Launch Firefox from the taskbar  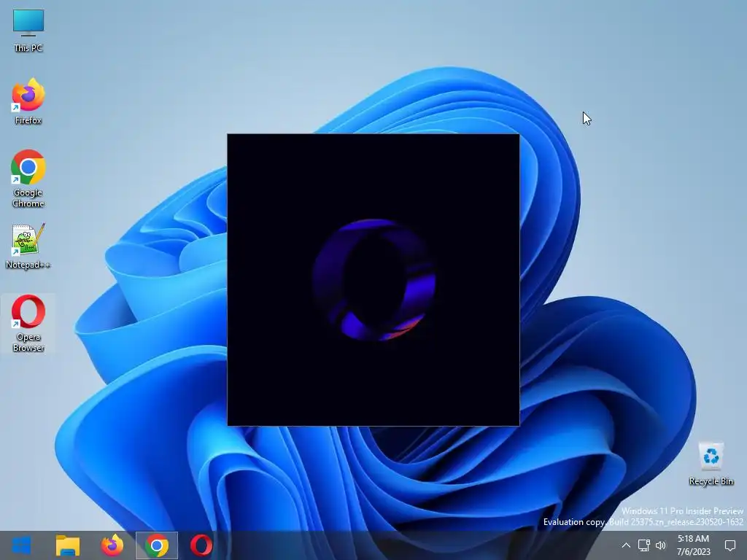click(112, 545)
